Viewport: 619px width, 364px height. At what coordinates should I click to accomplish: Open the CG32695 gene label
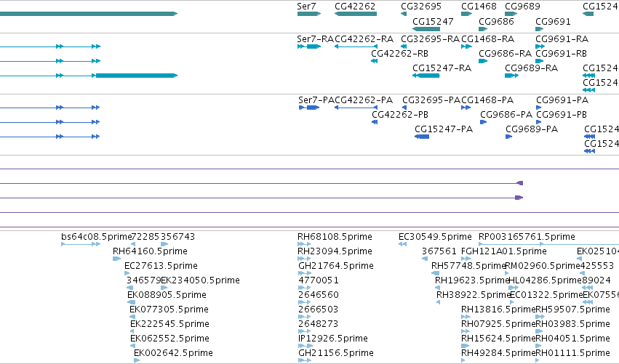(421, 7)
